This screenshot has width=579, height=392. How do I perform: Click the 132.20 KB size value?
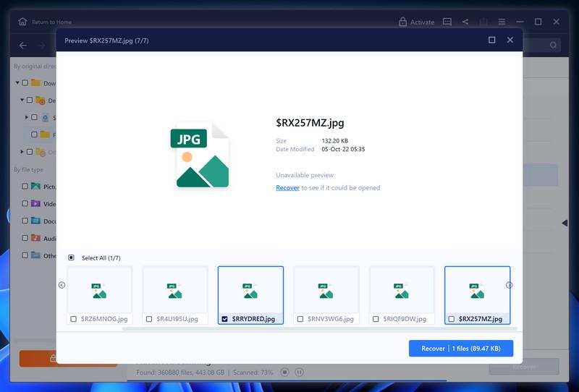(334, 140)
